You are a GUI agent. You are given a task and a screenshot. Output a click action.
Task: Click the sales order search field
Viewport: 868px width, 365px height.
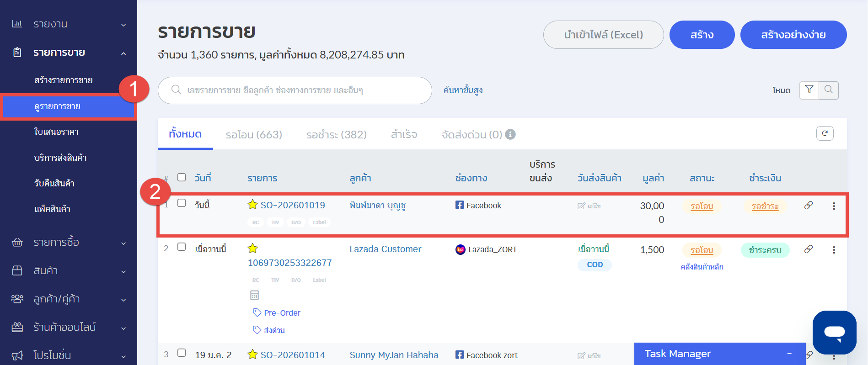[x=302, y=90]
